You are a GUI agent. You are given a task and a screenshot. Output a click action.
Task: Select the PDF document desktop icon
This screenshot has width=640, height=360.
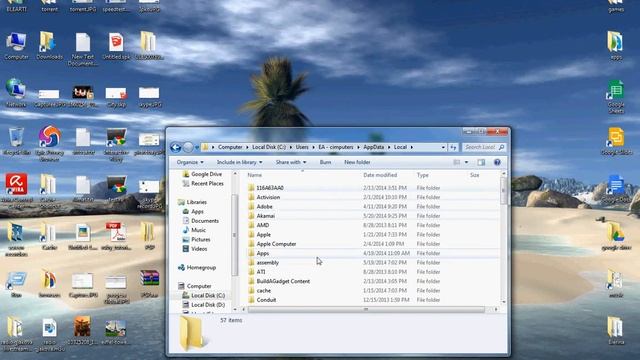[116, 236]
